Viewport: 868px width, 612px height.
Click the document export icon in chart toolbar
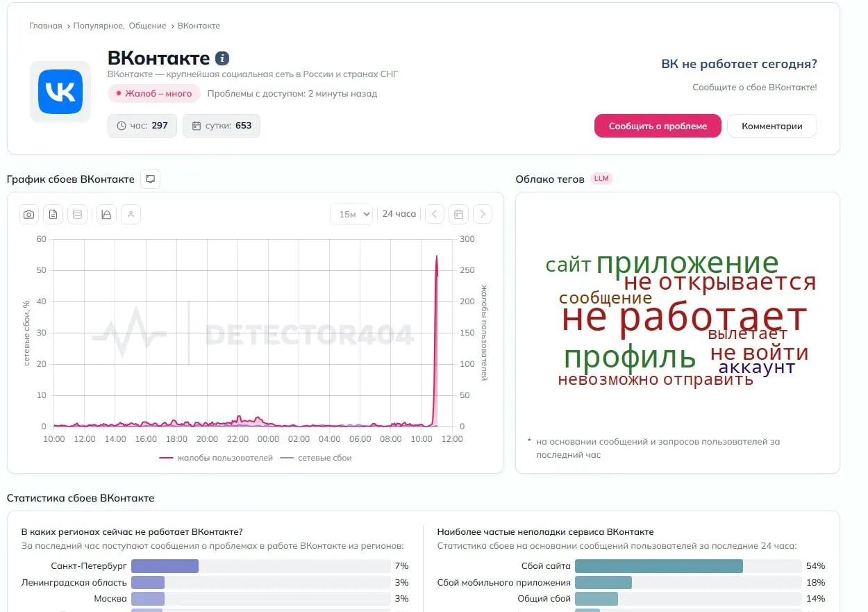tap(53, 215)
